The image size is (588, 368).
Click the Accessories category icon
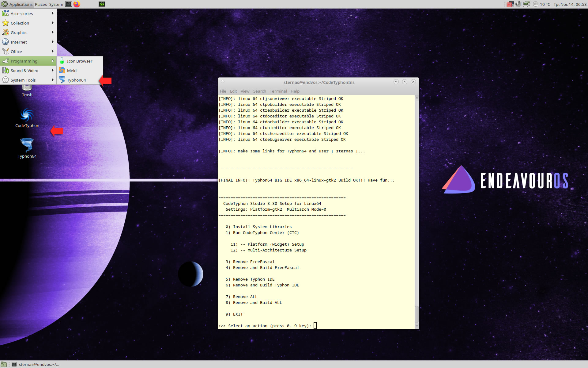6,13
